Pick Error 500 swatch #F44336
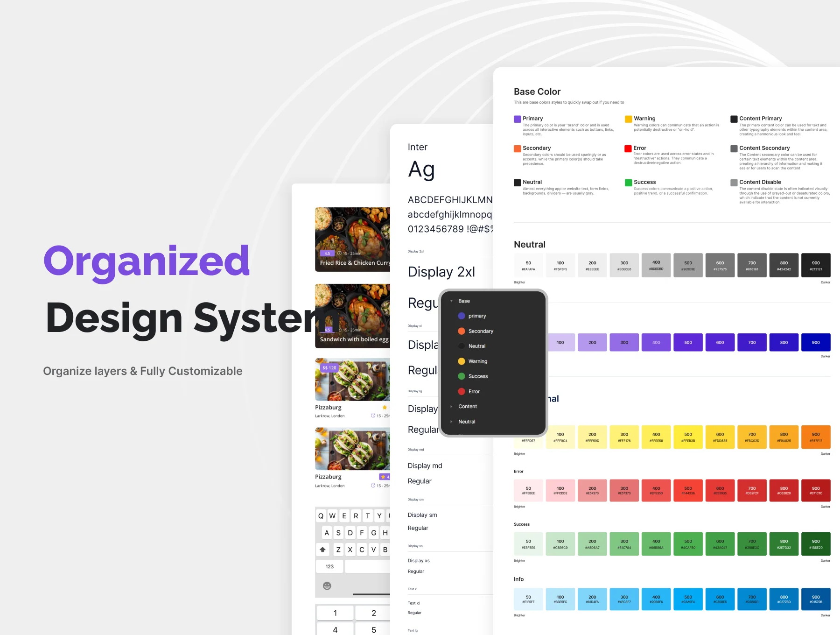 pos(688,491)
